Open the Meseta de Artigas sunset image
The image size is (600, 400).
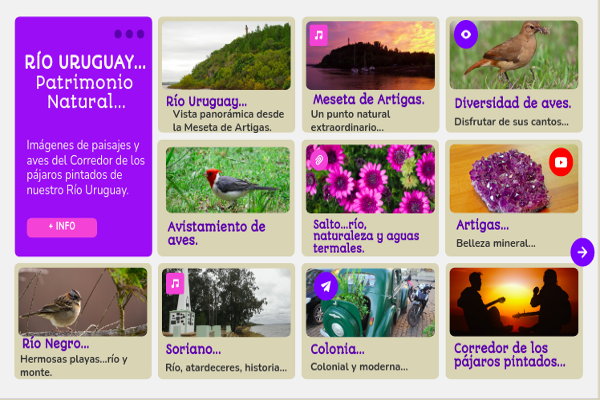(370, 56)
